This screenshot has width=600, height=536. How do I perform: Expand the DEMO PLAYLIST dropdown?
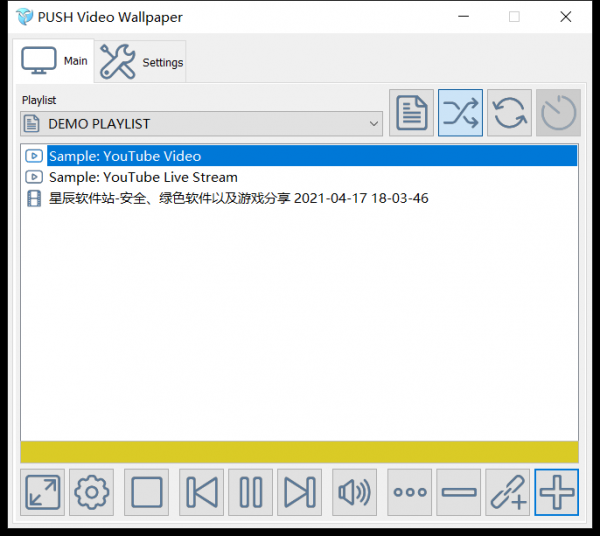pyautogui.click(x=373, y=124)
